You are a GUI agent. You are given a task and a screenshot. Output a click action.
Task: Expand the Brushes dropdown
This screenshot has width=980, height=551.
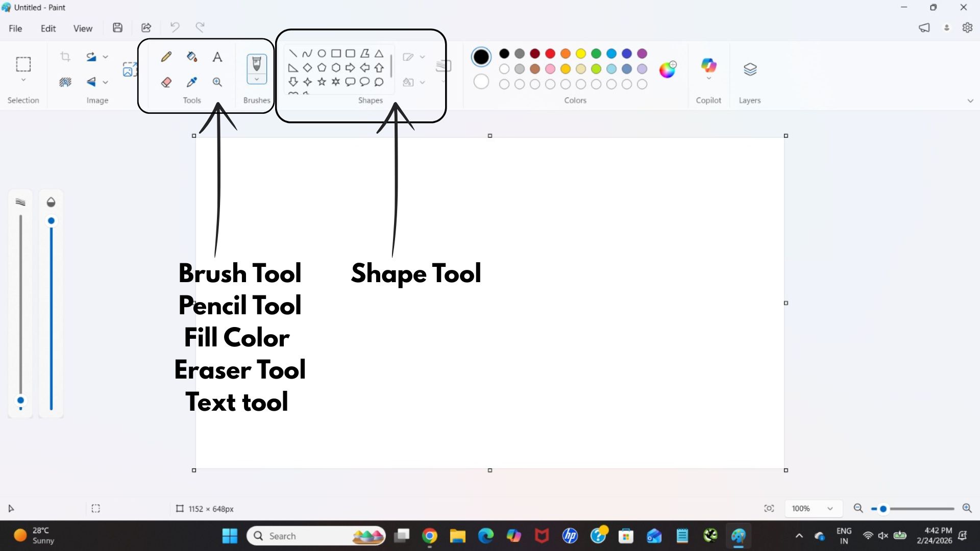257,80
